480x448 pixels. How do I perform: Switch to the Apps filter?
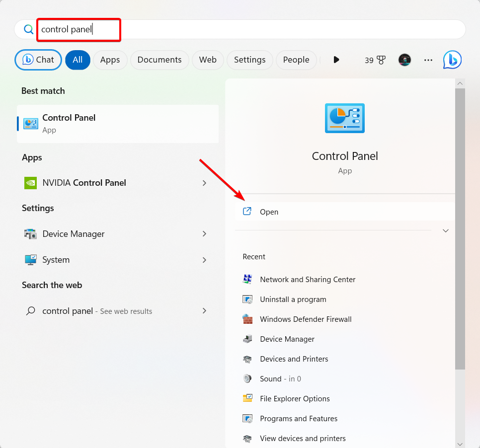tap(110, 60)
